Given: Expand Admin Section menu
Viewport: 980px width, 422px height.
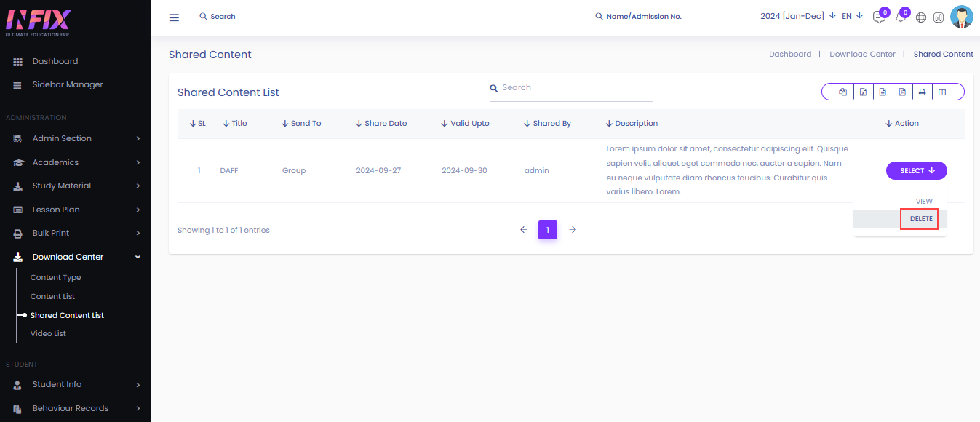Looking at the screenshot, I should pos(76,138).
